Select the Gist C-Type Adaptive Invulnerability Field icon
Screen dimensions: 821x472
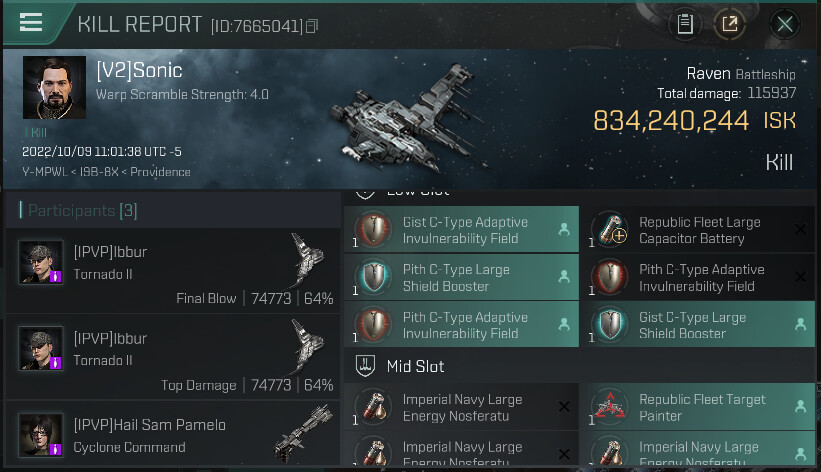tap(373, 229)
